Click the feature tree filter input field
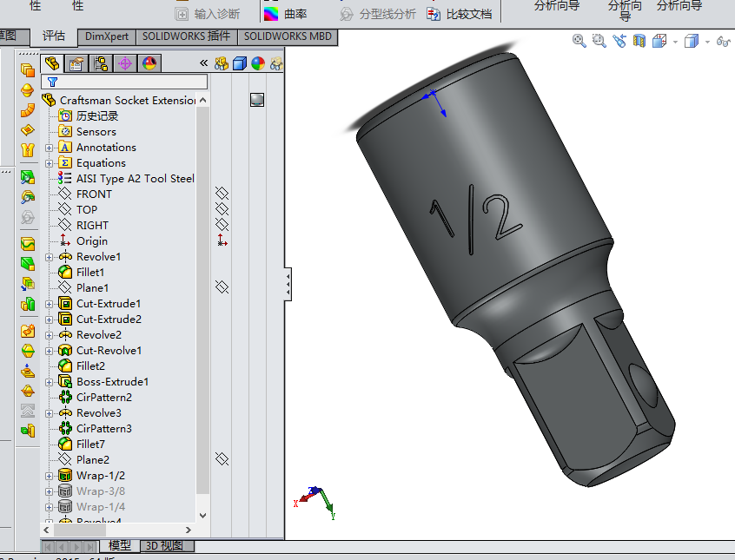735x560 pixels. [124, 82]
